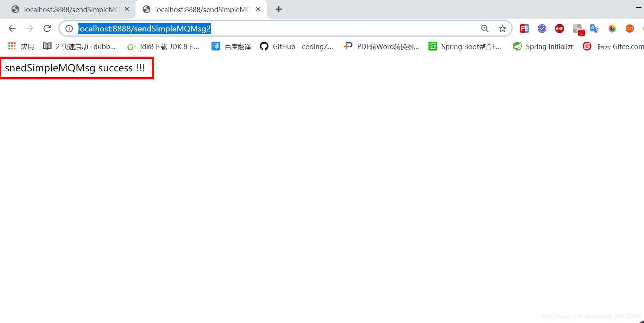The image size is (644, 323).
Task: Open the Spring Initializr bookmark
Action: click(x=543, y=46)
